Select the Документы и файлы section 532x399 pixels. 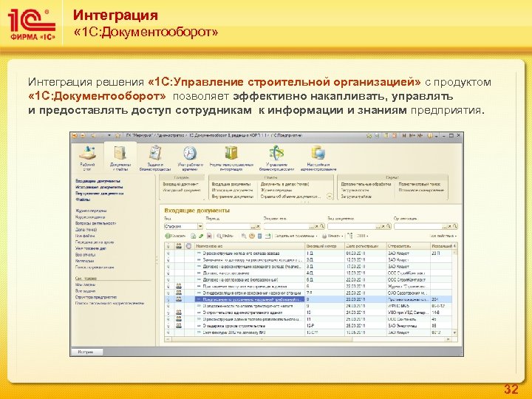point(120,157)
